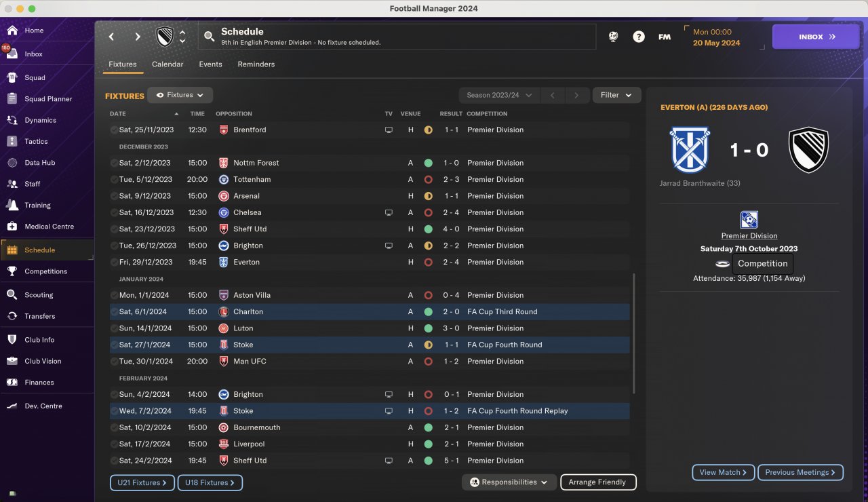Tick the circle beside the Arsenal fixture

click(x=114, y=196)
